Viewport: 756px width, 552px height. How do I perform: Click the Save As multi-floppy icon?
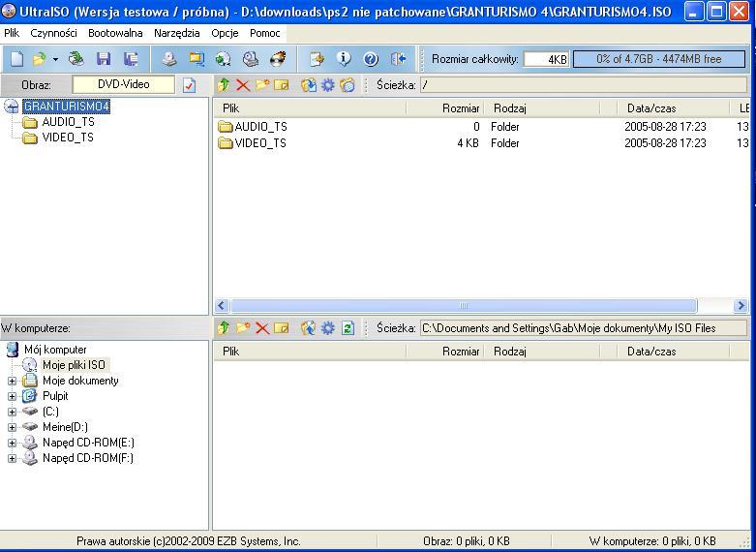[x=131, y=59]
